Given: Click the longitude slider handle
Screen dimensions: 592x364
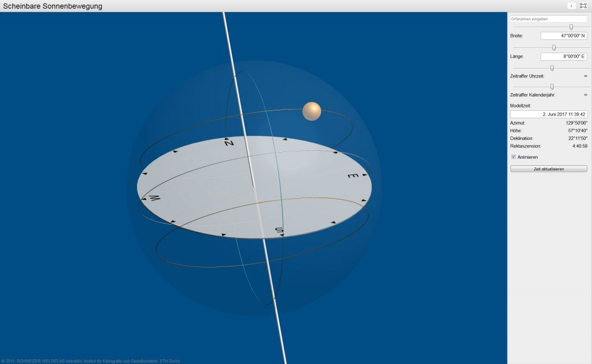Looking at the screenshot, I should 554,47.
